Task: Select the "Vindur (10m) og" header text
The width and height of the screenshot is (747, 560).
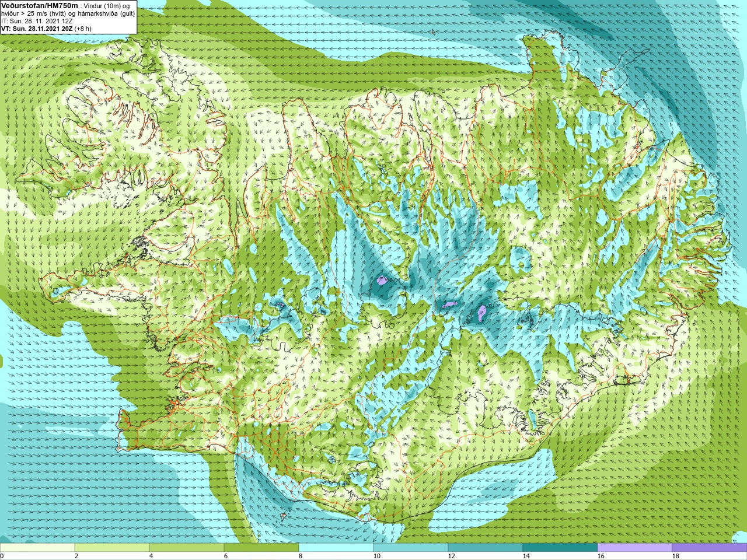Action: pyautogui.click(x=107, y=6)
